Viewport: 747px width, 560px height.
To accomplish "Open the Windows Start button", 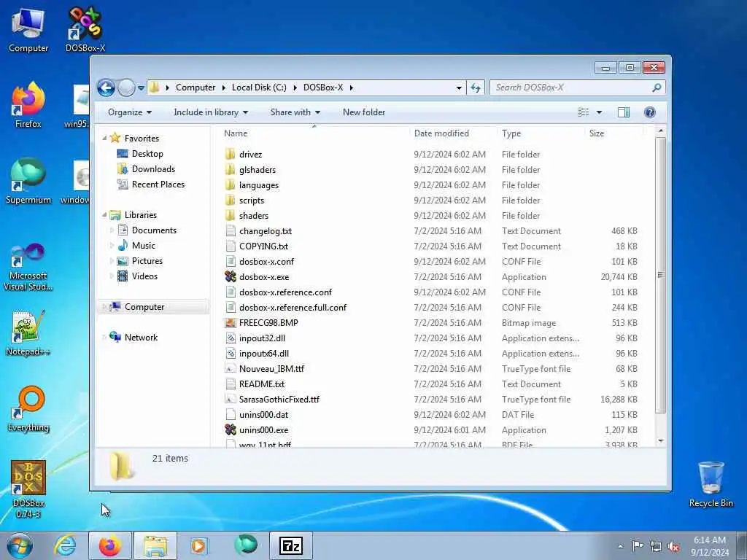I will pos(20,545).
